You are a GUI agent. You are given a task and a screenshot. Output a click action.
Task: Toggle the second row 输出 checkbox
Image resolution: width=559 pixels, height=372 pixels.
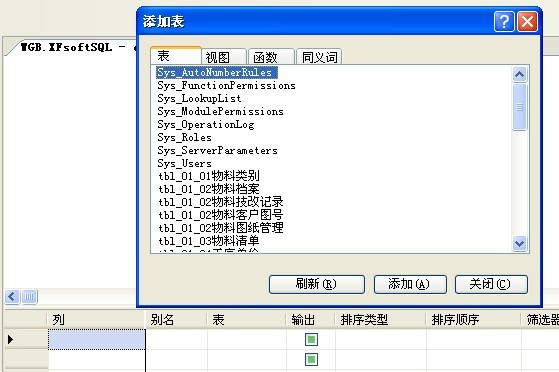(x=311, y=359)
